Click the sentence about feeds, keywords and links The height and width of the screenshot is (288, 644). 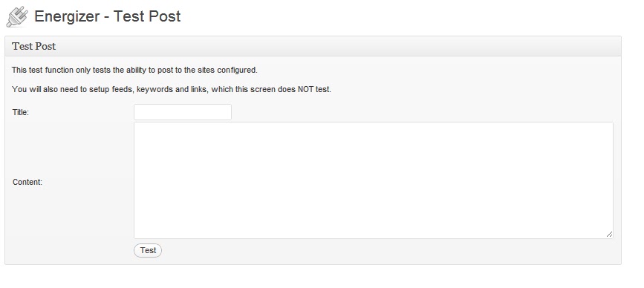(172, 89)
